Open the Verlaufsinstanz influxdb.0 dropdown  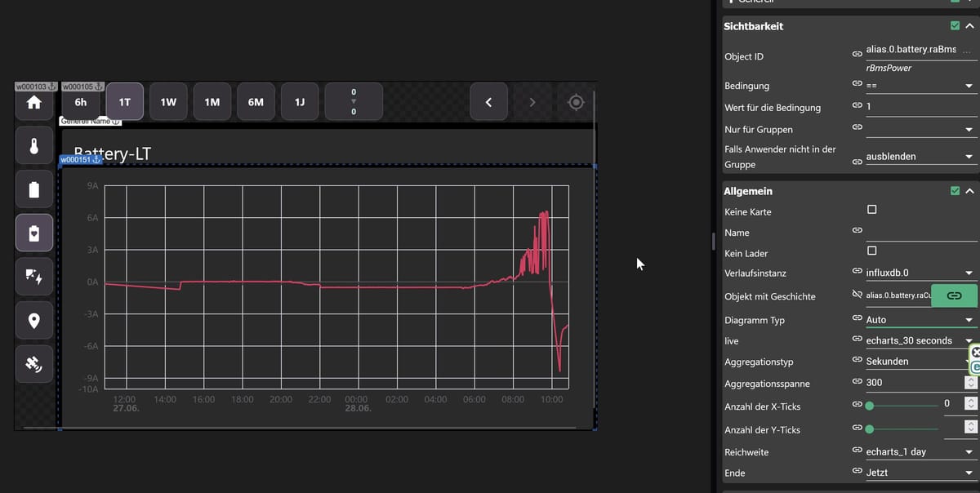tap(920, 273)
